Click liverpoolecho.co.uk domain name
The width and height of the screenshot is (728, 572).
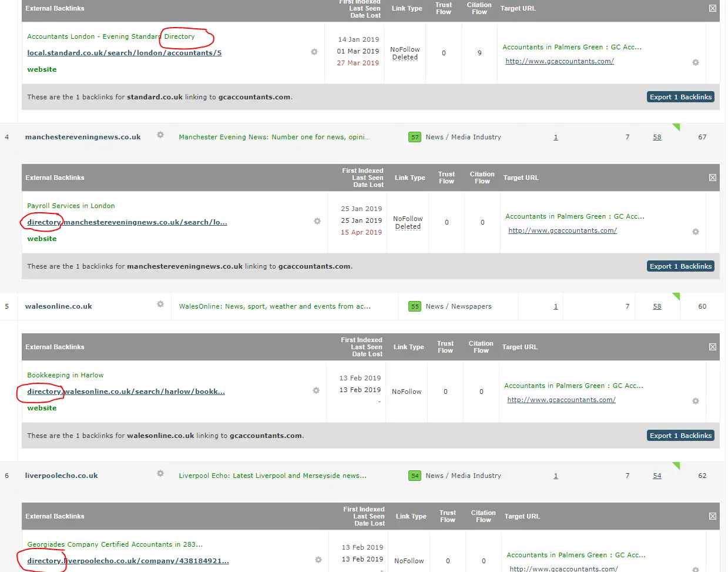pyautogui.click(x=61, y=476)
